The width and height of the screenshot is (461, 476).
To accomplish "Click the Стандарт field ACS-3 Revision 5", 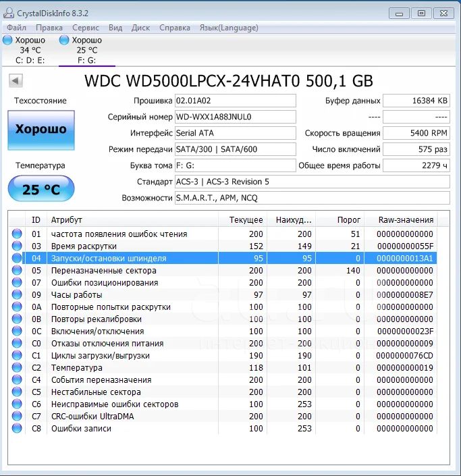I will click(313, 182).
